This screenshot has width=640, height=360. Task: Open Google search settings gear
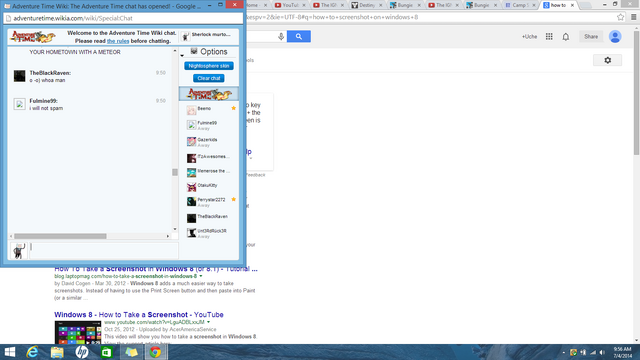[607, 60]
